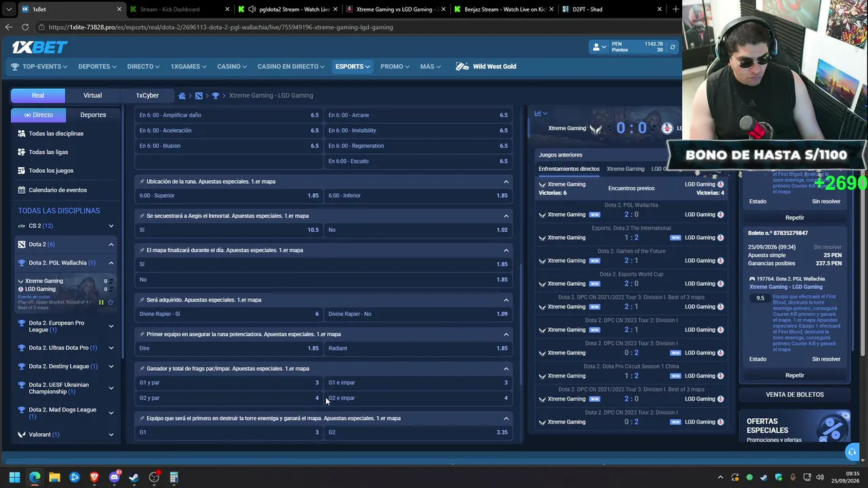Open Todas las ligas in the sidebar

click(x=66, y=152)
